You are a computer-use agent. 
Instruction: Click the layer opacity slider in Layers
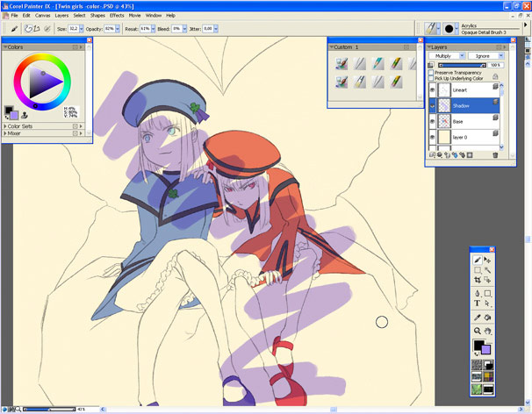coord(462,65)
